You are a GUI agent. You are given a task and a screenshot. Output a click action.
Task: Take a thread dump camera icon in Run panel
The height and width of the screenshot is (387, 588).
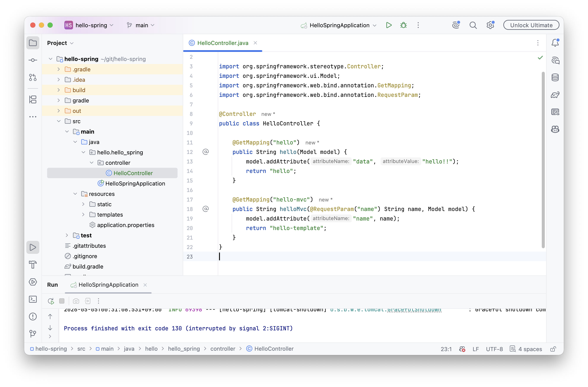(76, 301)
